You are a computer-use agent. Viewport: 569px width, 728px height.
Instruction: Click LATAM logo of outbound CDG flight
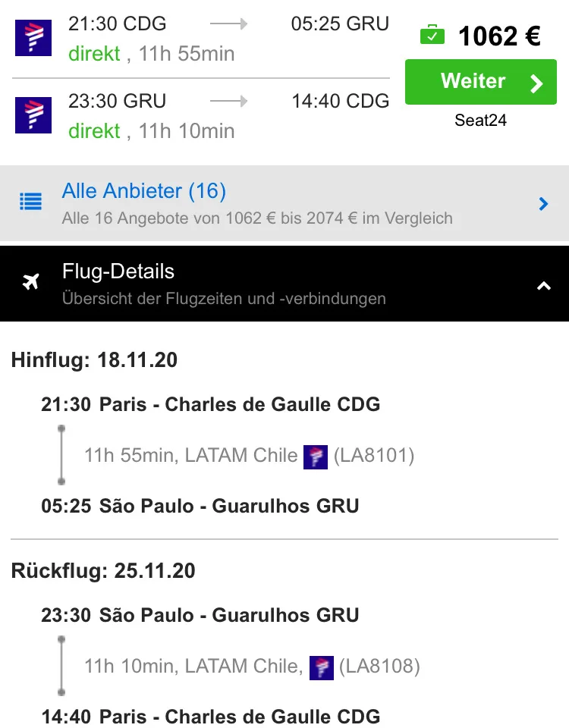tap(33, 38)
